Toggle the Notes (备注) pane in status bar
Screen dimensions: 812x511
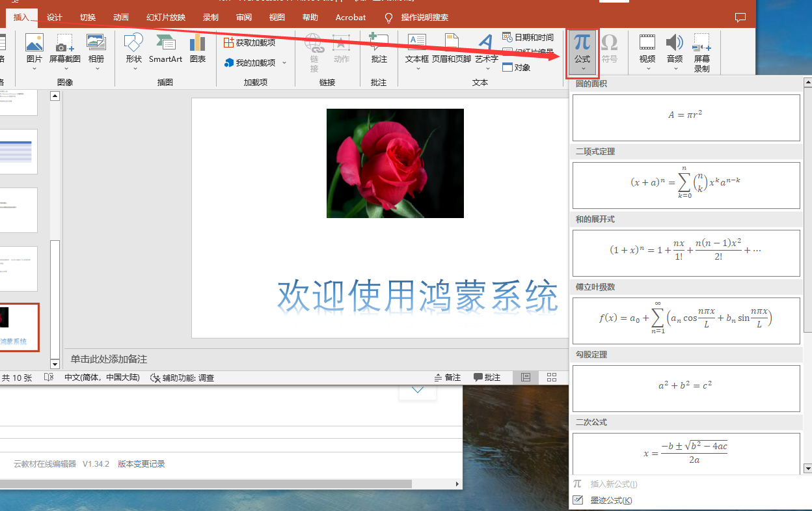click(x=447, y=378)
